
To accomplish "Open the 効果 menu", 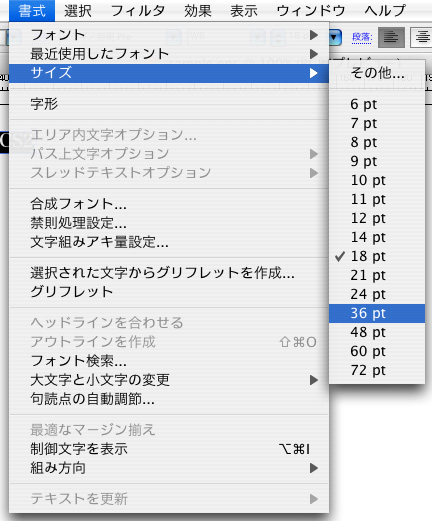I will point(198,11).
